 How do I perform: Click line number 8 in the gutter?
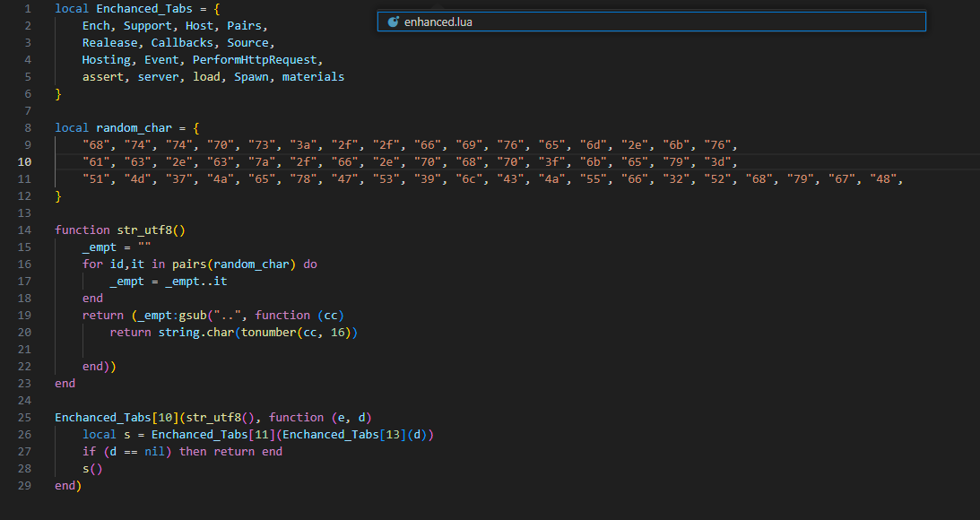[28, 127]
